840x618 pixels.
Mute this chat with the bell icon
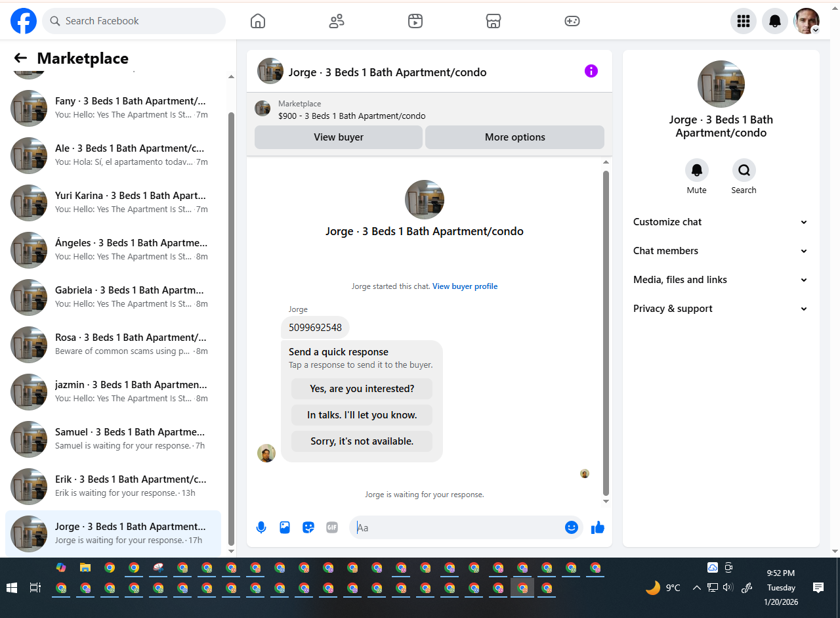coord(697,171)
